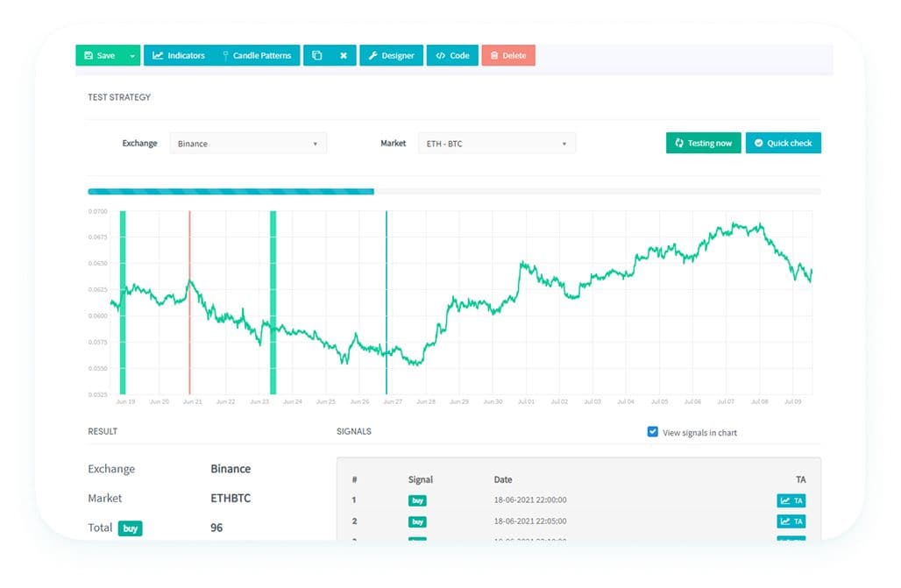Click the backtest progress bar
This screenshot has width=901, height=588.
click(x=231, y=191)
